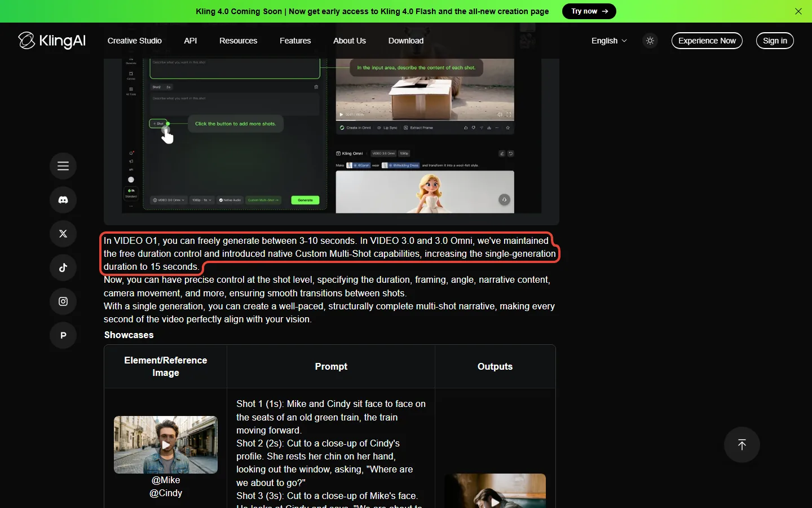Click the @Cindy label

tap(166, 493)
